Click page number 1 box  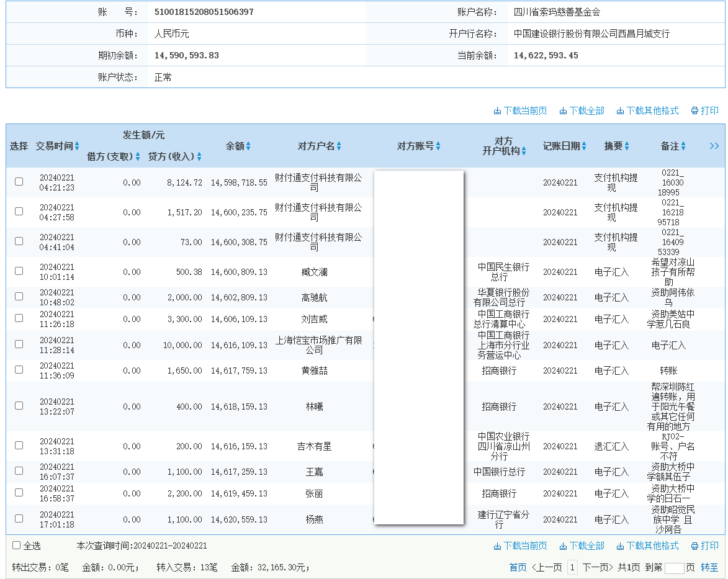pos(572,567)
